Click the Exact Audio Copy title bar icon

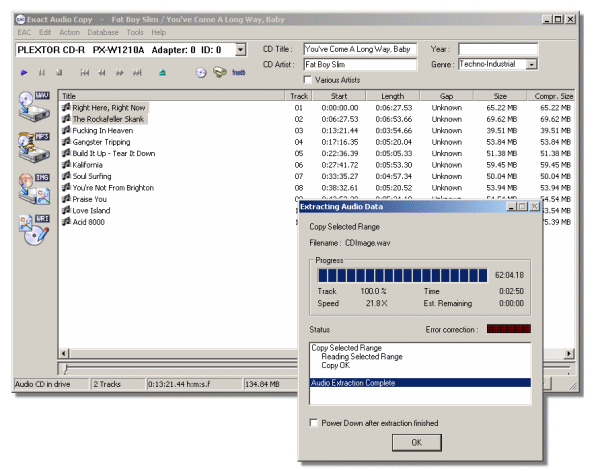pos(21,19)
